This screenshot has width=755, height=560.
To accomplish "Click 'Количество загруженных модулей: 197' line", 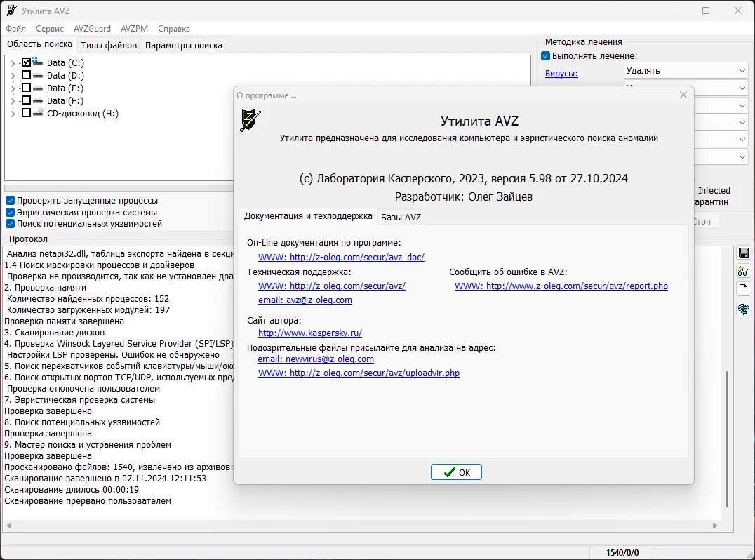I will (x=88, y=310).
